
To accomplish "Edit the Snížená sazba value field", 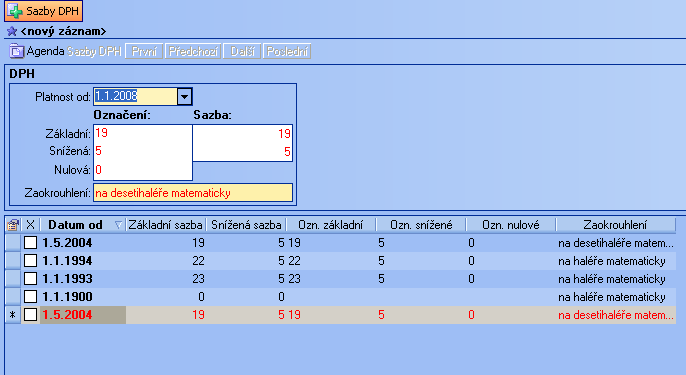I will pos(243,152).
